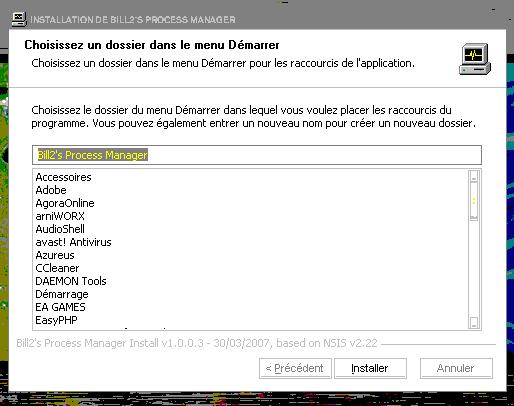Click the scrollbar down arrow in folder list
The height and width of the screenshot is (406, 514).
pyautogui.click(x=474, y=322)
